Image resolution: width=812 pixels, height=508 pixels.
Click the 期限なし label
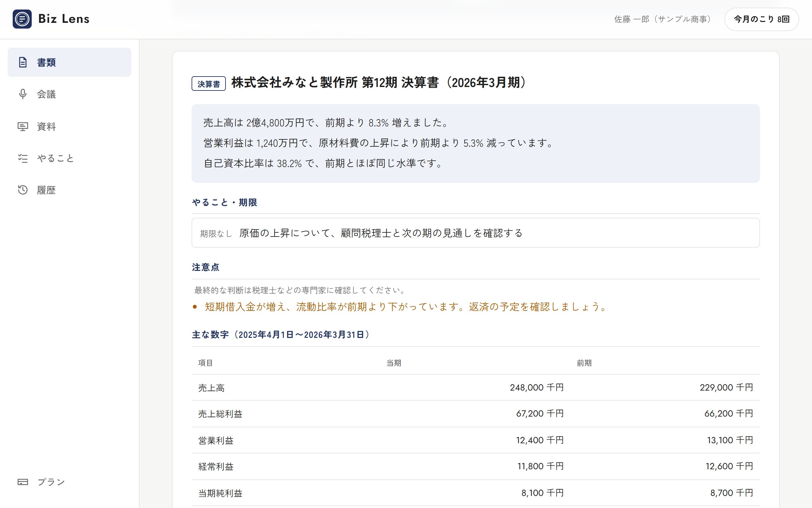click(x=216, y=233)
